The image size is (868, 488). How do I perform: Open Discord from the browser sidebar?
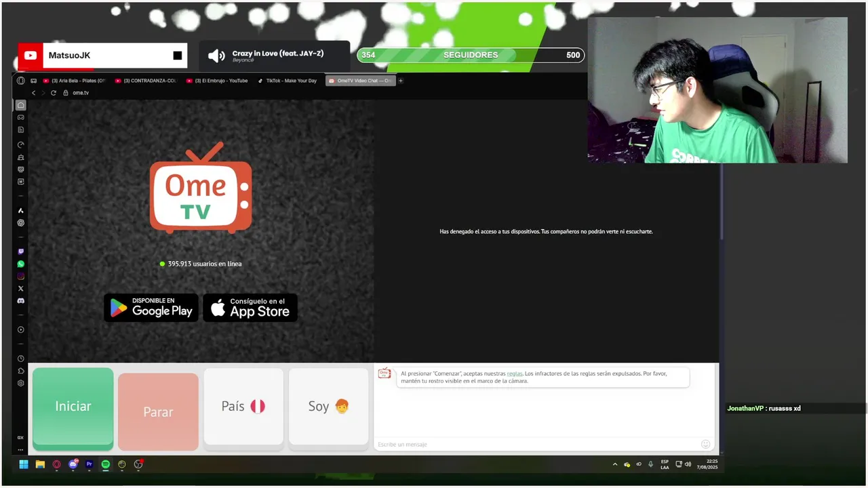click(21, 300)
